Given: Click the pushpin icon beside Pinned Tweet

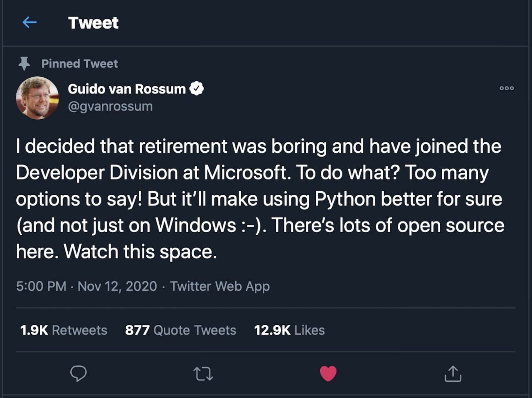Looking at the screenshot, I should pos(24,63).
